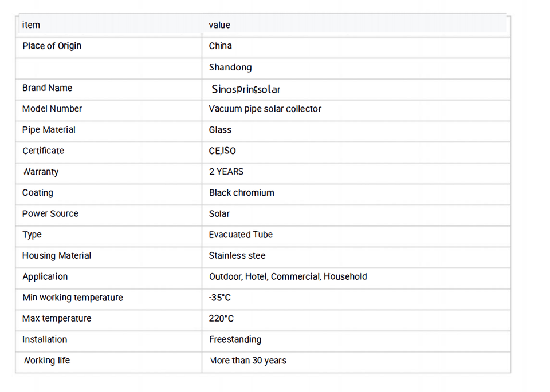The height and width of the screenshot is (392, 550).
Task: Select the '-35°C' min temperature value
Action: click(x=220, y=298)
